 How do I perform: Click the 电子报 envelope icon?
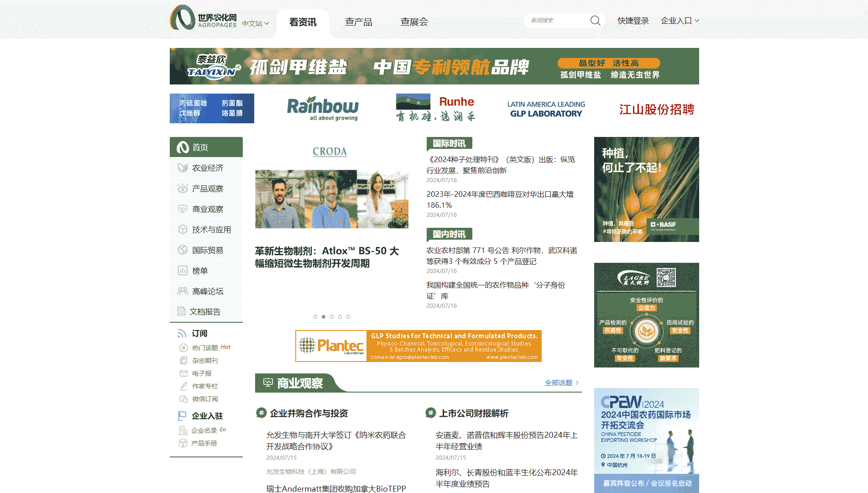[183, 373]
